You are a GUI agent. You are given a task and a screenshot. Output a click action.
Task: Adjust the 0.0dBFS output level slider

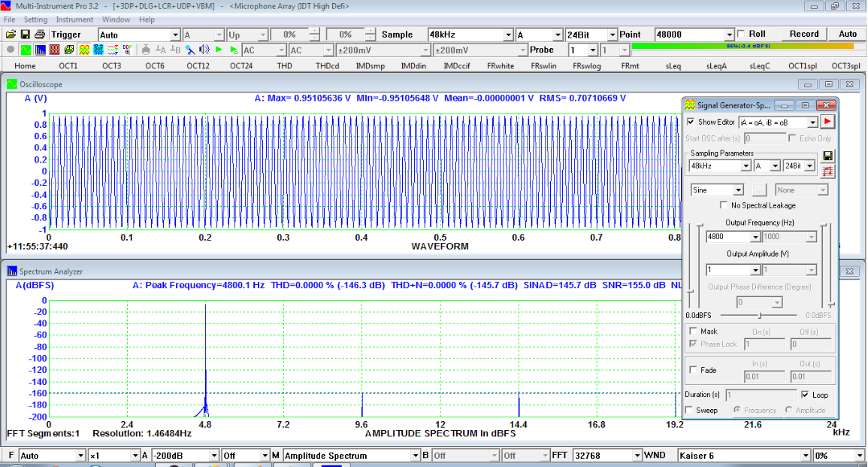[x=760, y=315]
